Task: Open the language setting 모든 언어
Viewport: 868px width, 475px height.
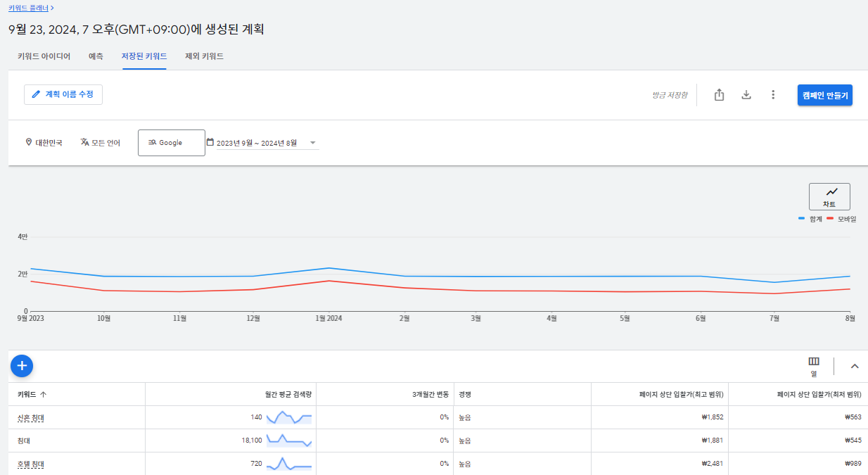Action: (x=101, y=143)
